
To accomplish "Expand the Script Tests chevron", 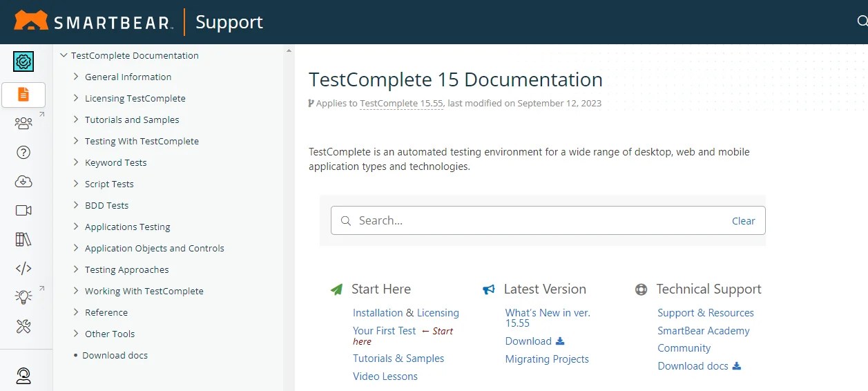I will coord(76,184).
